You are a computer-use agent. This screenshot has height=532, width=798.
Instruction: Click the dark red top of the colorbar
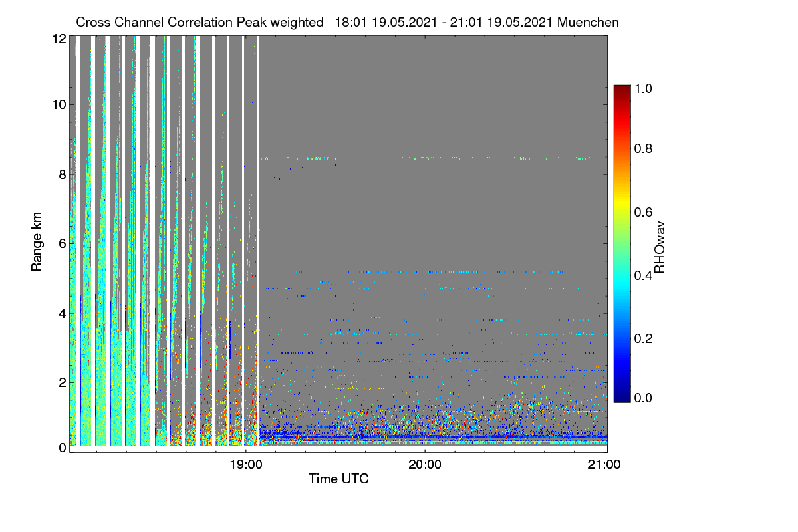click(621, 90)
